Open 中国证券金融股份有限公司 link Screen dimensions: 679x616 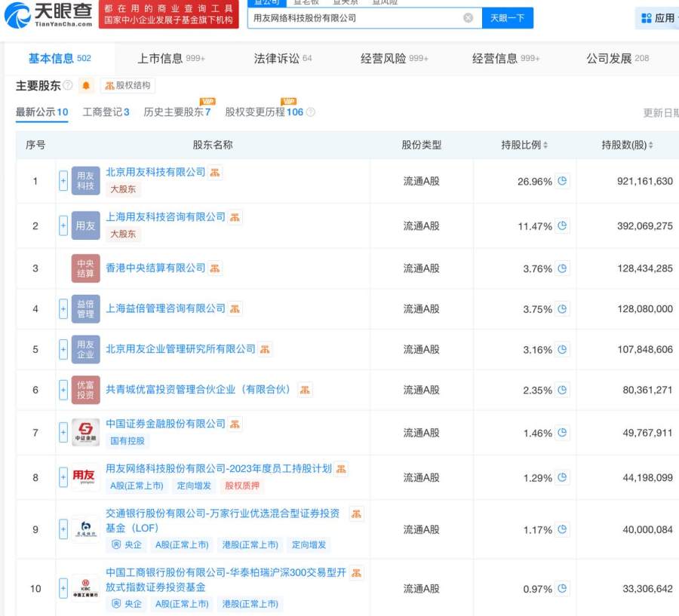(x=165, y=424)
